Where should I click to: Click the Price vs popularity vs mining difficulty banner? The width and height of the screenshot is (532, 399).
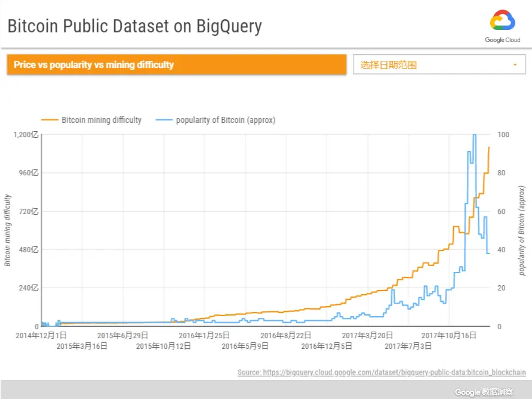(x=176, y=64)
